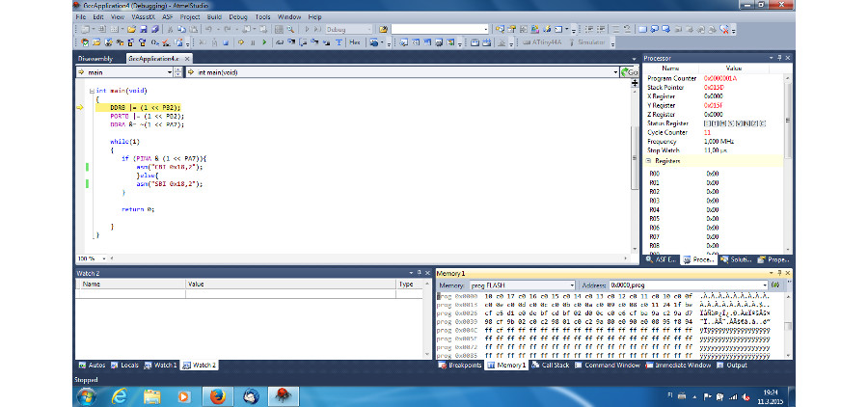Image resolution: width=868 pixels, height=407 pixels.
Task: Open the Build menu
Action: tap(214, 17)
